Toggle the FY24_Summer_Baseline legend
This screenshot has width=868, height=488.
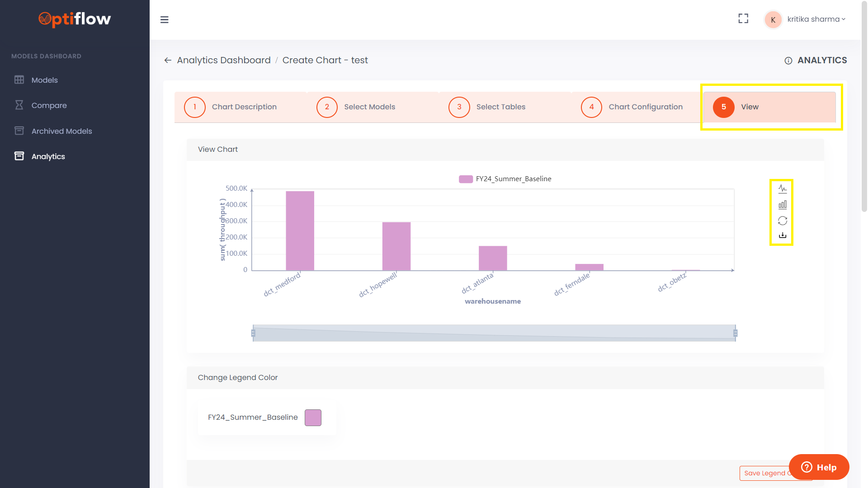(x=505, y=178)
